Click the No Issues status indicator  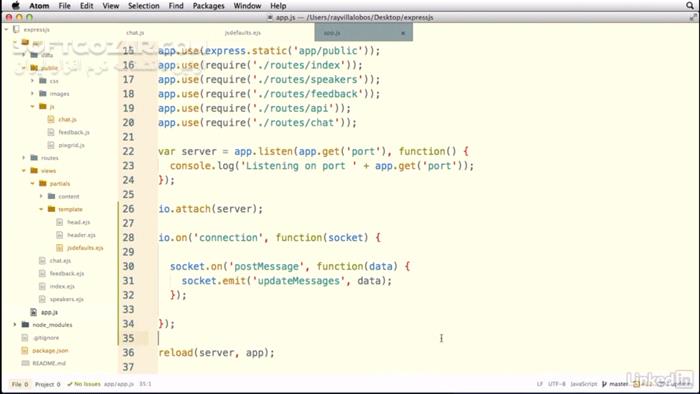(84, 384)
